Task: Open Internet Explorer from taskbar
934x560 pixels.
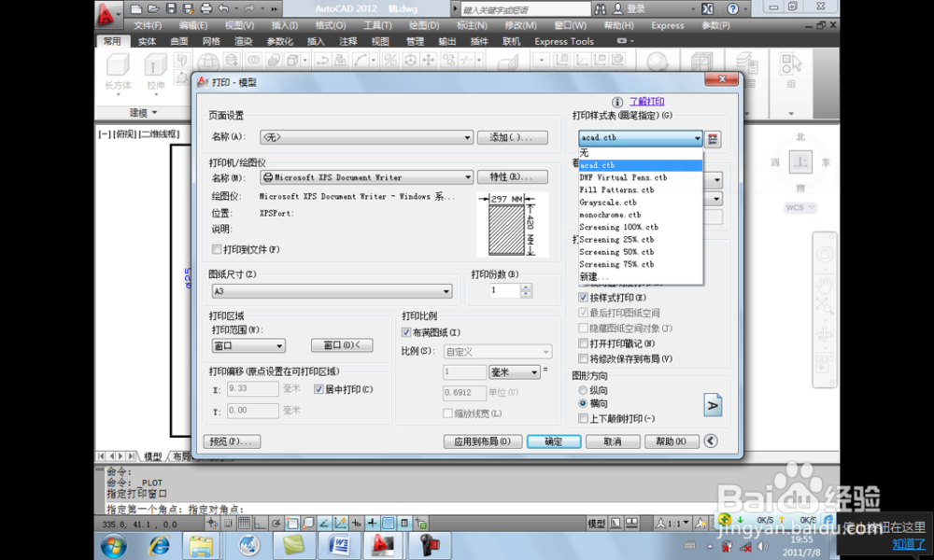Action: tap(159, 545)
